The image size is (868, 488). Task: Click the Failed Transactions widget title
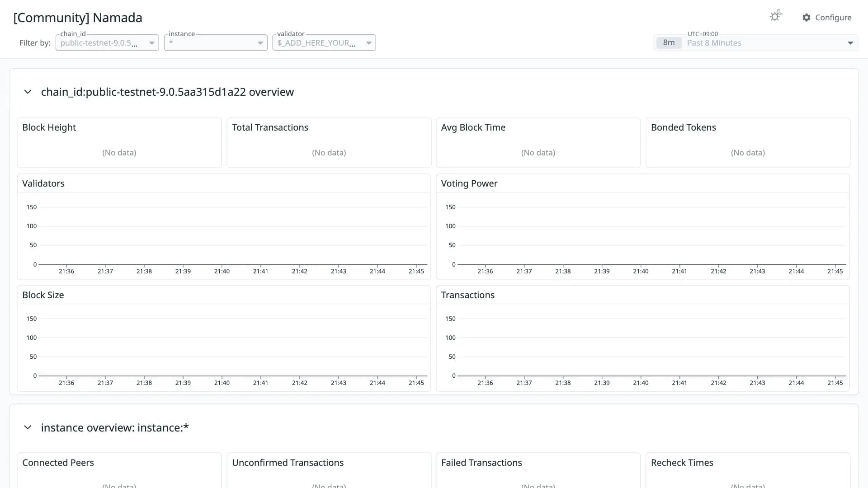point(481,463)
